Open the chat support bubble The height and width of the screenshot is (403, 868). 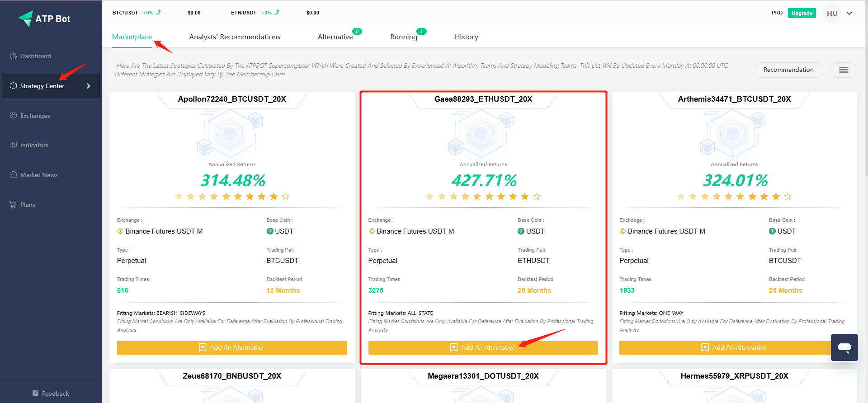click(844, 347)
